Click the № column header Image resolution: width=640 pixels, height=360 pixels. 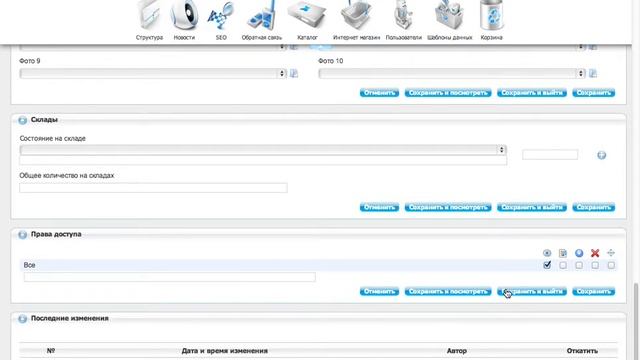pyautogui.click(x=51, y=351)
